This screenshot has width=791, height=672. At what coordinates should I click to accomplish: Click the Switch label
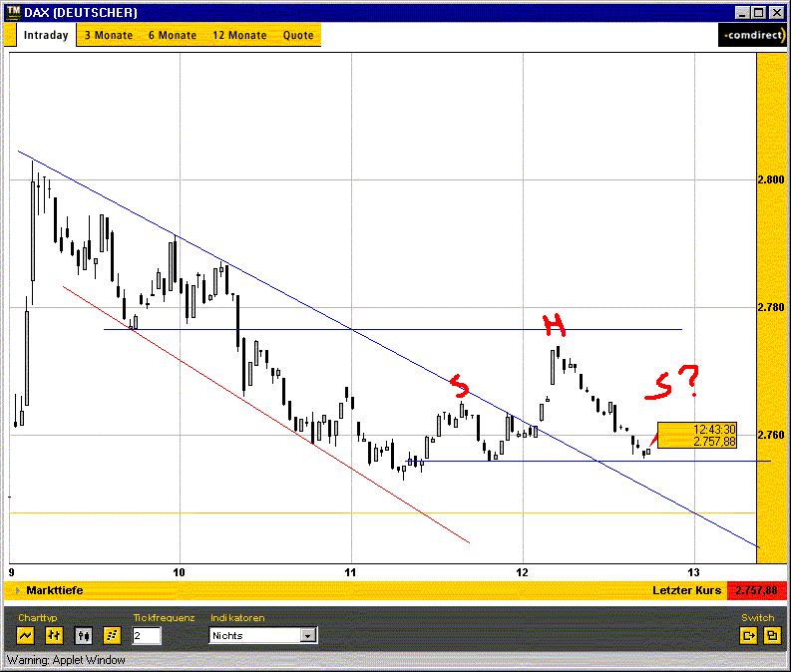(757, 617)
